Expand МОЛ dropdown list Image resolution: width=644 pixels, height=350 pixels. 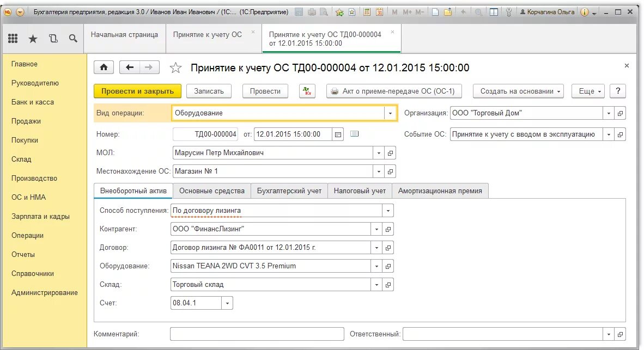point(379,153)
